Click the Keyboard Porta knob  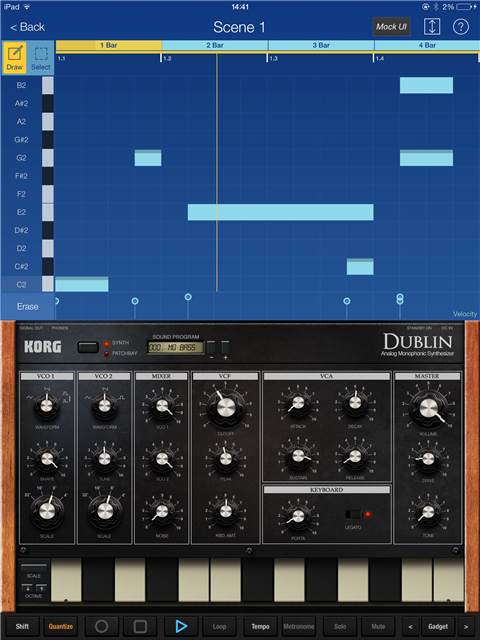(298, 516)
